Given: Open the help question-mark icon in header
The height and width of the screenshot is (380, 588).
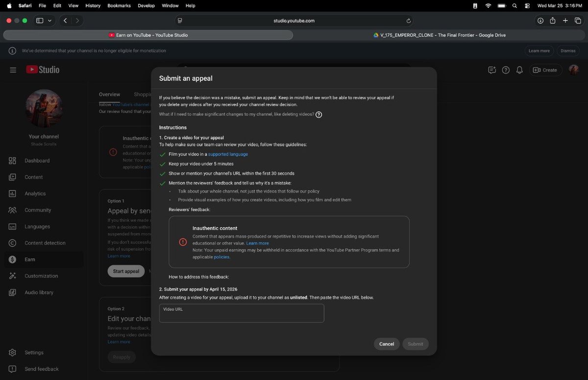Looking at the screenshot, I should 506,70.
